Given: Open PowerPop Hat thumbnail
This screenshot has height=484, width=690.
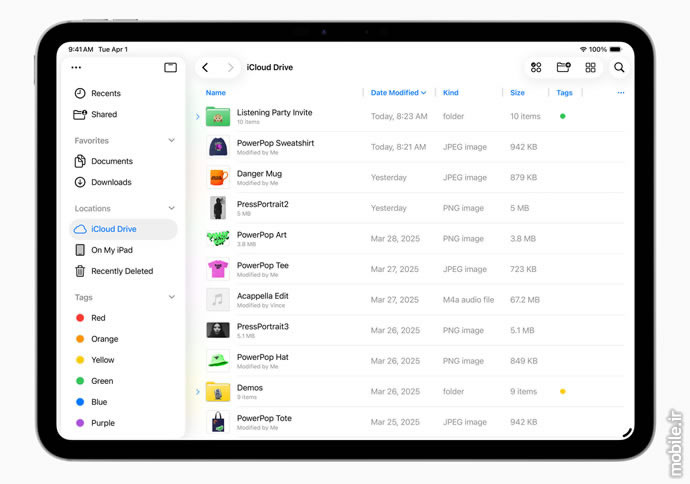Looking at the screenshot, I should 218,361.
